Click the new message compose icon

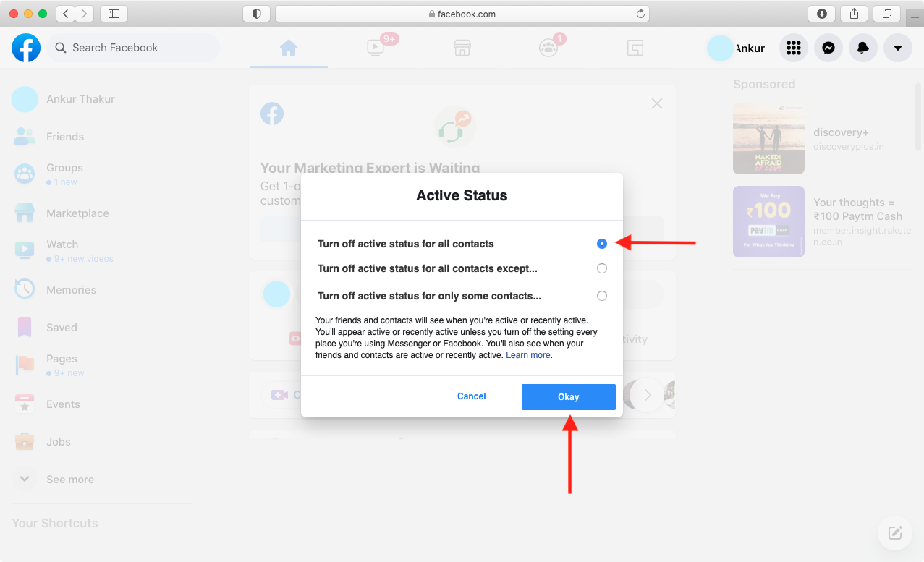895,533
